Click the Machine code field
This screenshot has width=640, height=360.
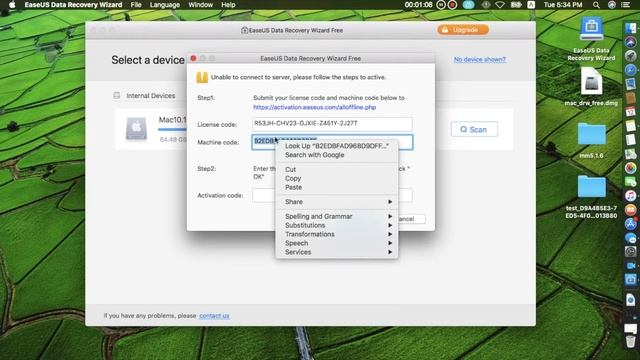click(x=332, y=142)
